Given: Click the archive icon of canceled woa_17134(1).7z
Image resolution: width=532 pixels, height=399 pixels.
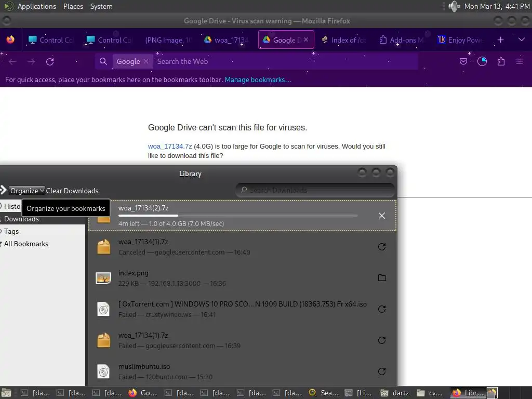Looking at the screenshot, I should [x=103, y=247].
